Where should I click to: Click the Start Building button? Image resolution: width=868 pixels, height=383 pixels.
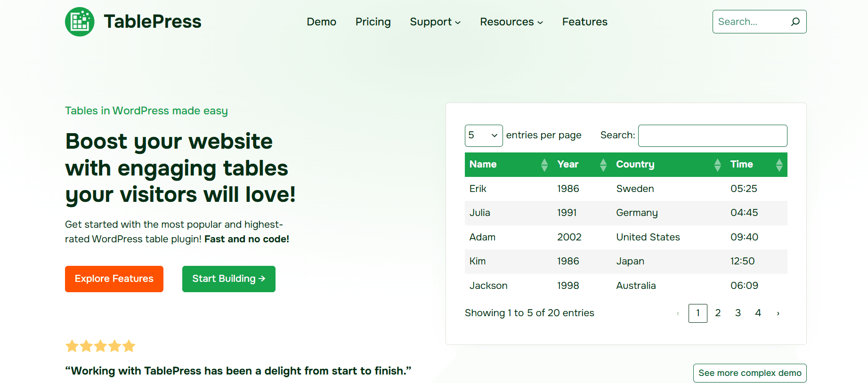point(229,279)
